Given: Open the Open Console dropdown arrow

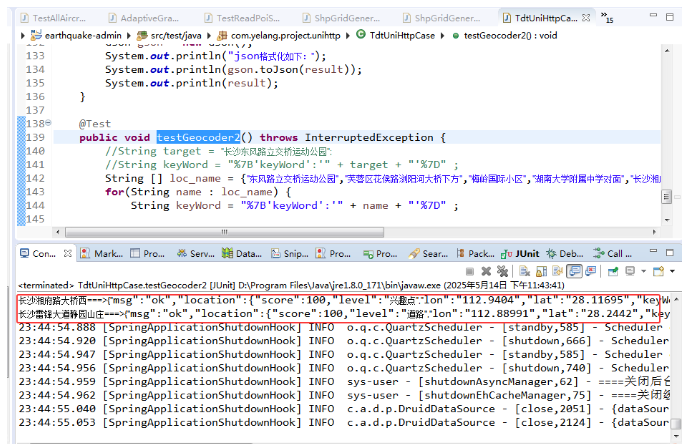Looking at the screenshot, I should click(x=672, y=271).
